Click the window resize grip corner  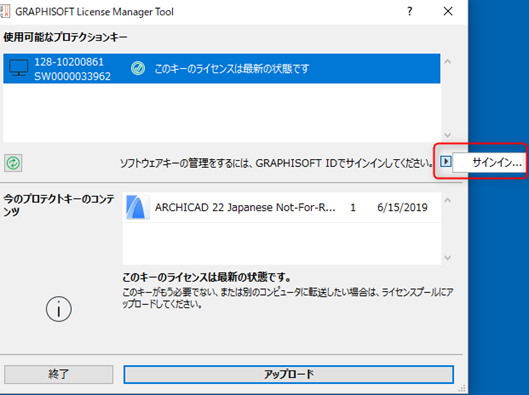(463, 389)
